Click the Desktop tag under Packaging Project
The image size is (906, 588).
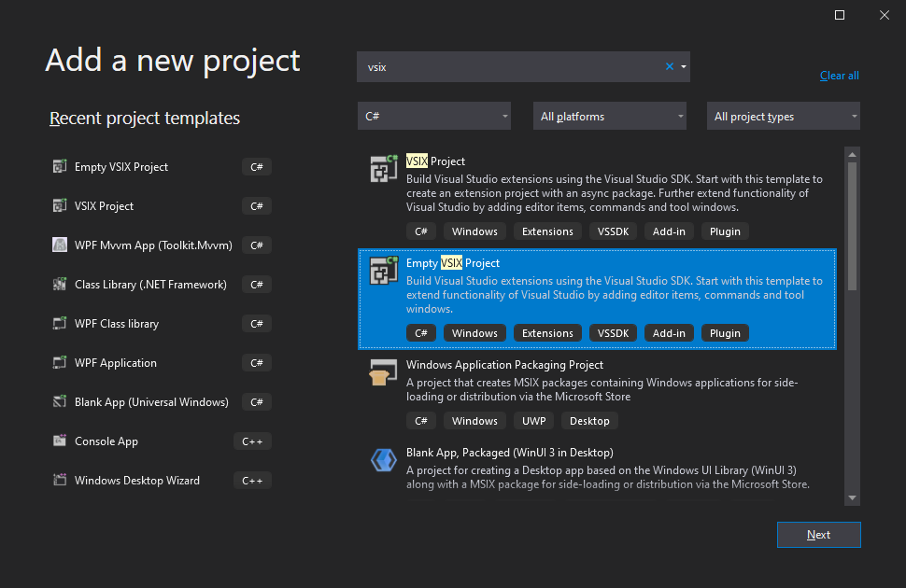point(589,421)
